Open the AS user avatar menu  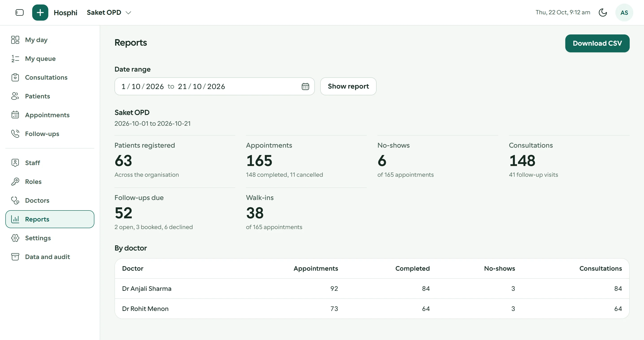(624, 13)
